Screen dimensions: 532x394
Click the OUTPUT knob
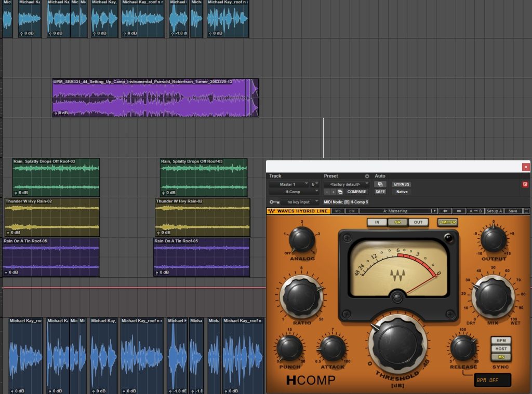(x=494, y=240)
